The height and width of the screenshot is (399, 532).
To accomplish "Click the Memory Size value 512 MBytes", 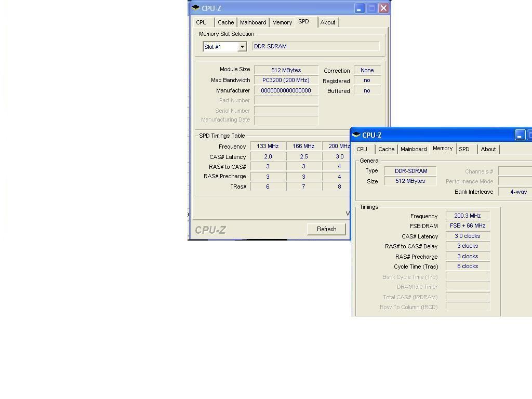I will (410, 181).
